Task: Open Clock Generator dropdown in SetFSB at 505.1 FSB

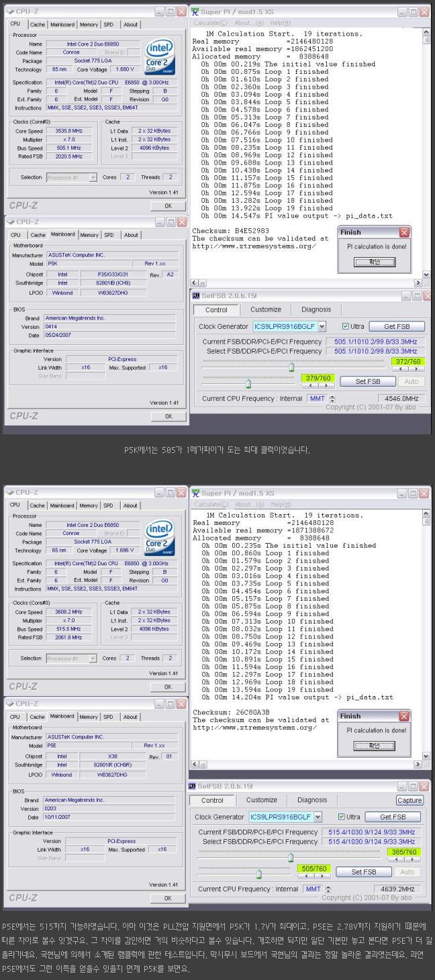Action: [322, 326]
